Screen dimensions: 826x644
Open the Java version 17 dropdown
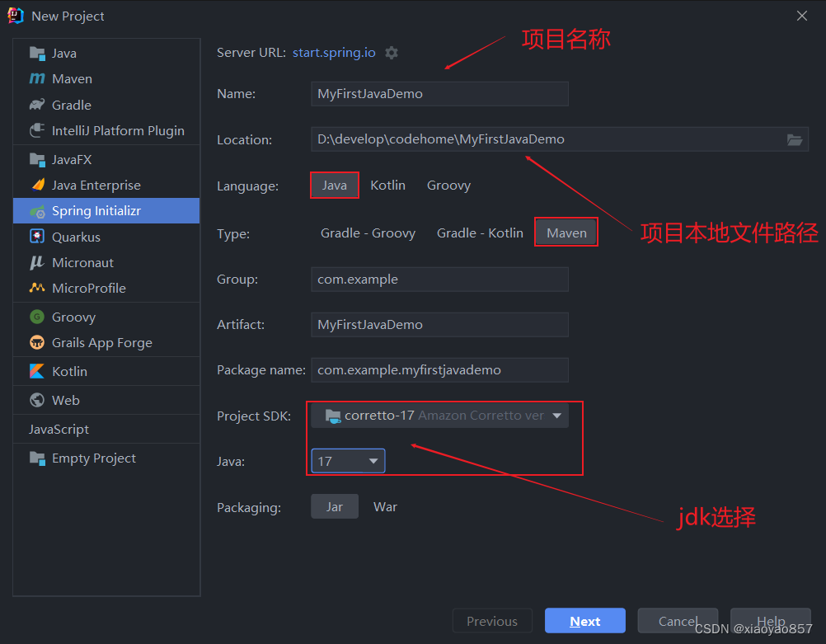[348, 461]
